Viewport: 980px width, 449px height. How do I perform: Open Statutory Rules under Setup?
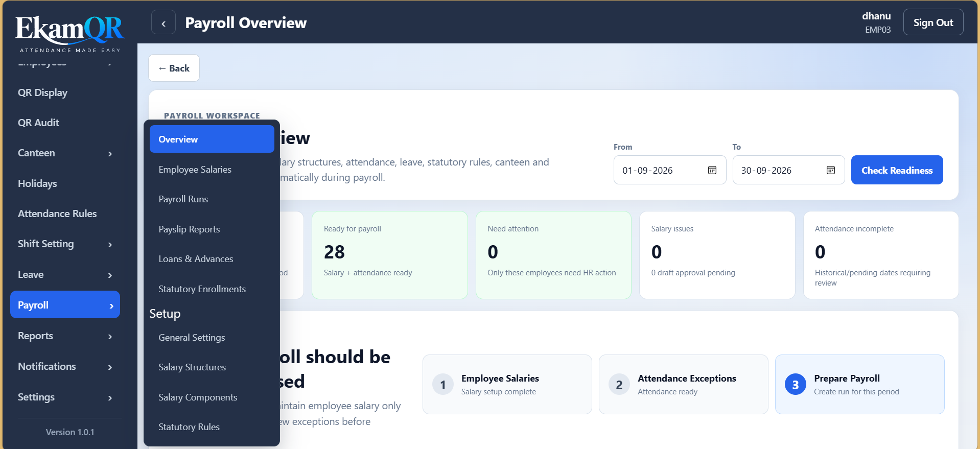click(212, 427)
